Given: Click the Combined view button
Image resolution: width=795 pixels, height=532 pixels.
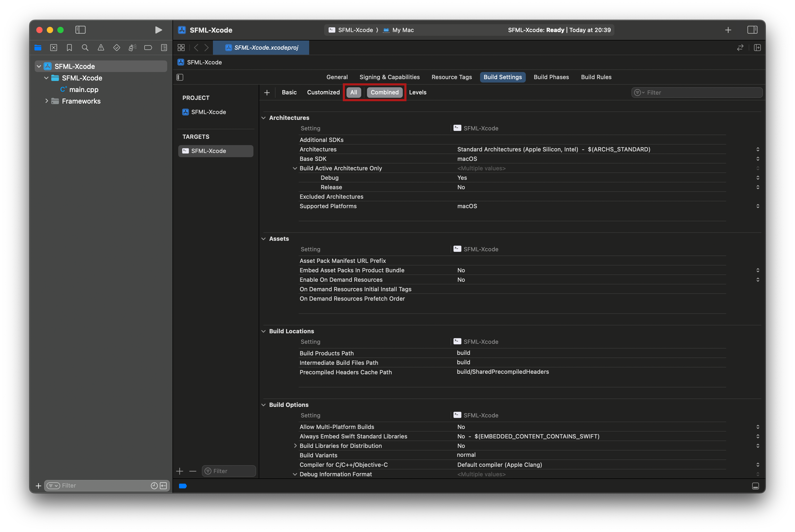Looking at the screenshot, I should 385,92.
